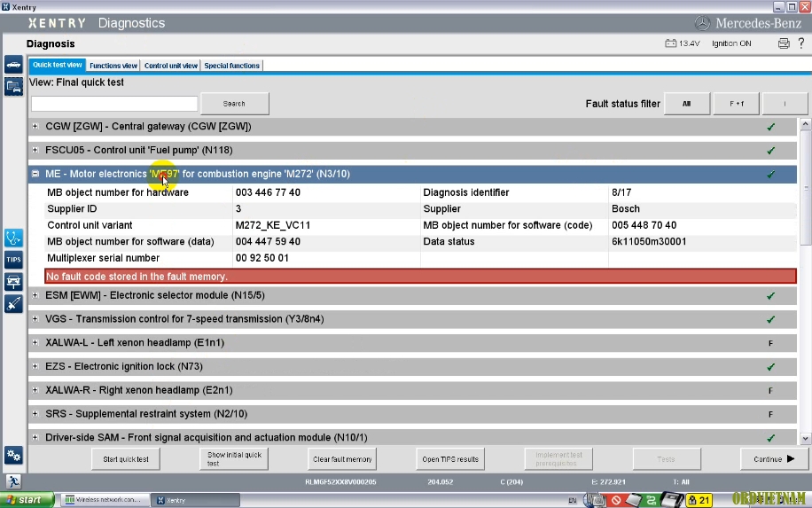Expand the SRS Supplemental restraint system row
Viewport: 812px width, 508px height.
point(35,414)
